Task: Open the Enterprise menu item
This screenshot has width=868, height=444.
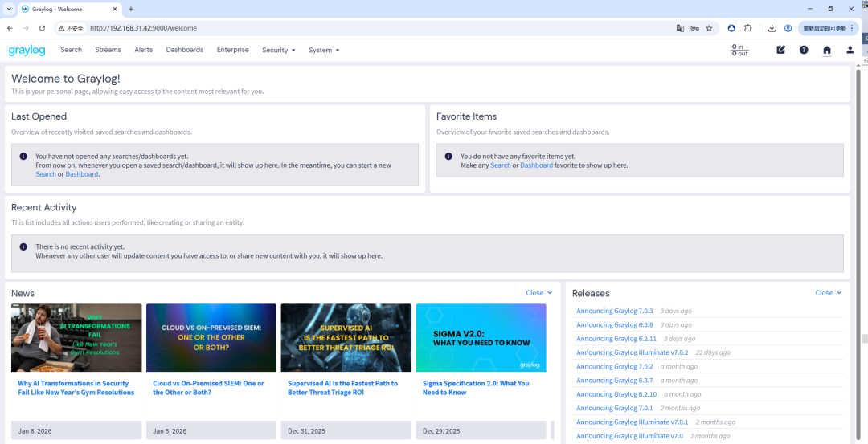Action: coord(232,50)
